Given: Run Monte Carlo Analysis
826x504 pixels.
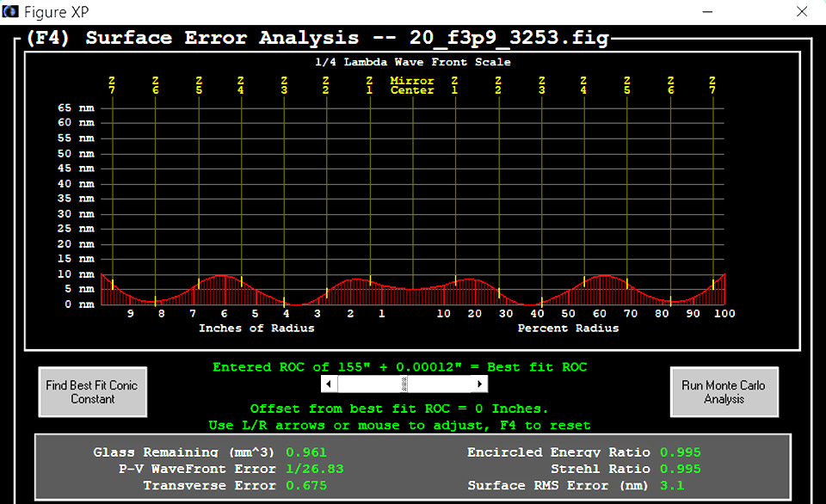Looking at the screenshot, I should tap(723, 392).
